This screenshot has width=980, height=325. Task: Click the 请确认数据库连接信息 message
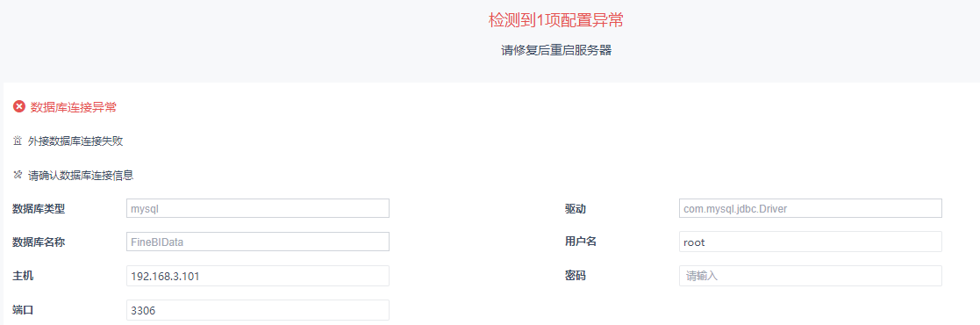(x=81, y=176)
